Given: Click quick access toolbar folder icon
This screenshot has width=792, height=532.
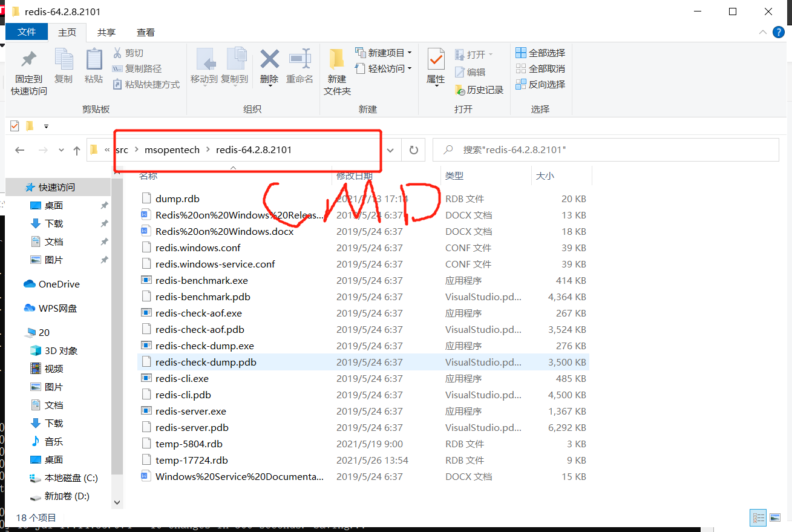Looking at the screenshot, I should coord(29,126).
